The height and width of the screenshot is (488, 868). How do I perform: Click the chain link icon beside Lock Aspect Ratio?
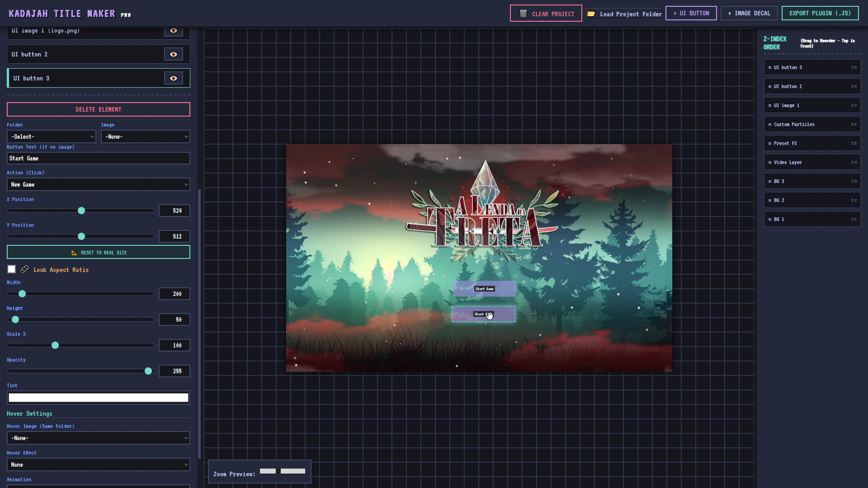tap(25, 269)
